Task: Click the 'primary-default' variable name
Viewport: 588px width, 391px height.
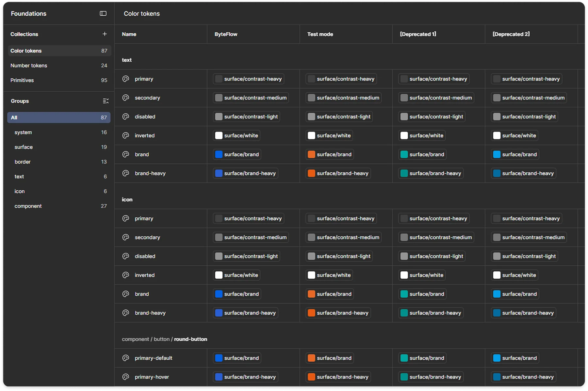Action: click(x=154, y=358)
